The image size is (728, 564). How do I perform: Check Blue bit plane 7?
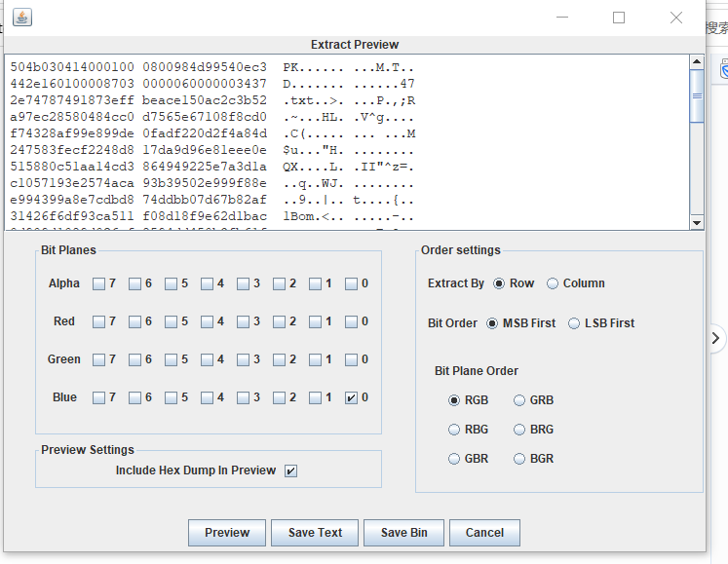point(98,397)
